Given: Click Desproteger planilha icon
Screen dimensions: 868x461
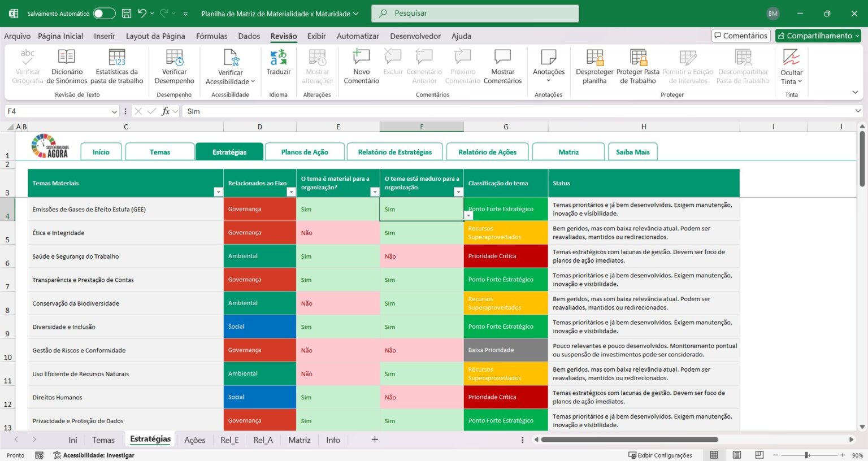Looking at the screenshot, I should (594, 57).
